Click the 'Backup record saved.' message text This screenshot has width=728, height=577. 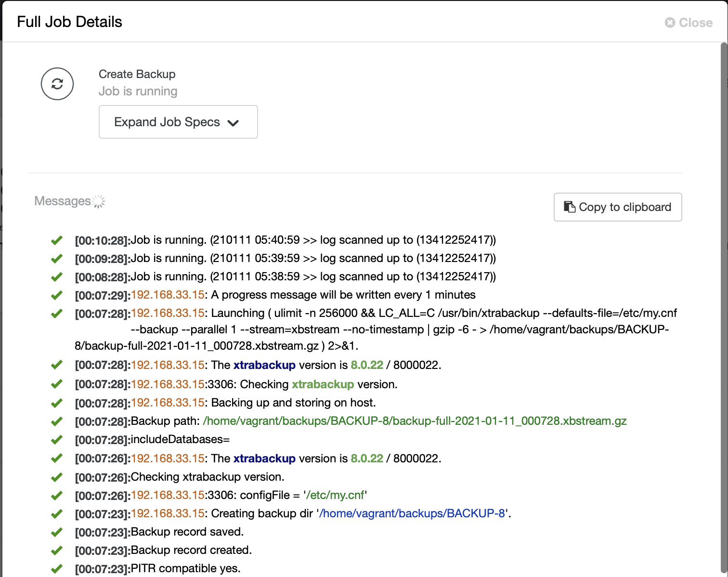pos(187,532)
